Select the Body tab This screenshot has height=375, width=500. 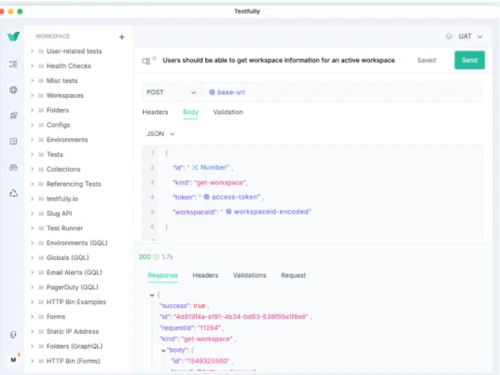click(191, 112)
